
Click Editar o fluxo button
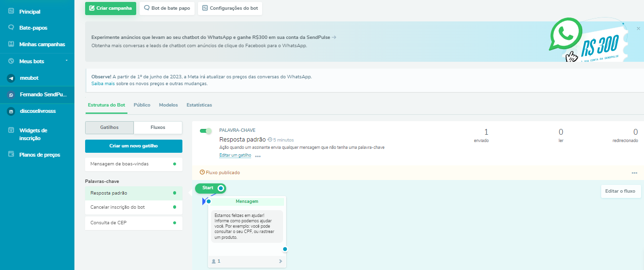[x=620, y=191]
